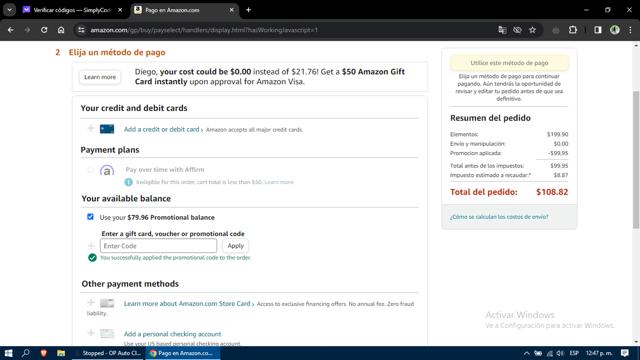Click Add a credit or debit card
Image resolution: width=640 pixels, height=360 pixels.
[162, 129]
